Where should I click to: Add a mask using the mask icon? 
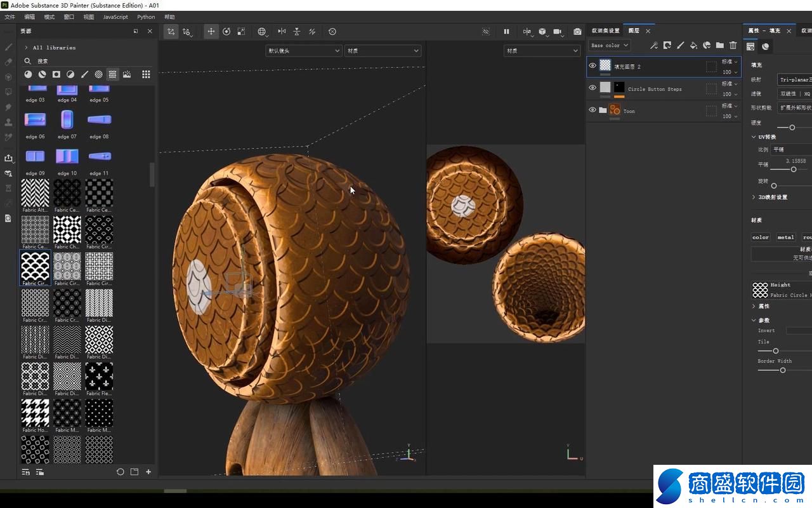[x=667, y=45]
